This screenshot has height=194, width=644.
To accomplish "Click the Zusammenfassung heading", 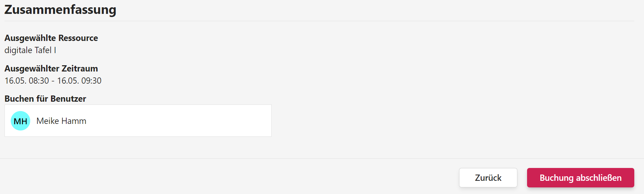I will tap(60, 9).
